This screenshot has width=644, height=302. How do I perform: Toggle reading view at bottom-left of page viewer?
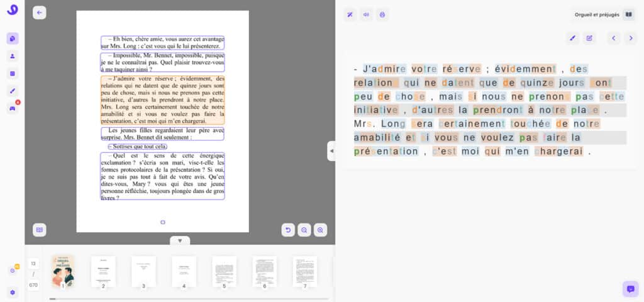(40, 230)
